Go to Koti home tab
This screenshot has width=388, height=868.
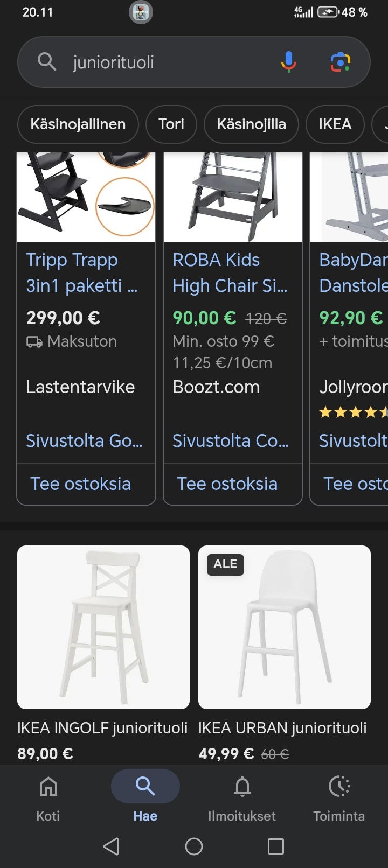[x=48, y=797]
